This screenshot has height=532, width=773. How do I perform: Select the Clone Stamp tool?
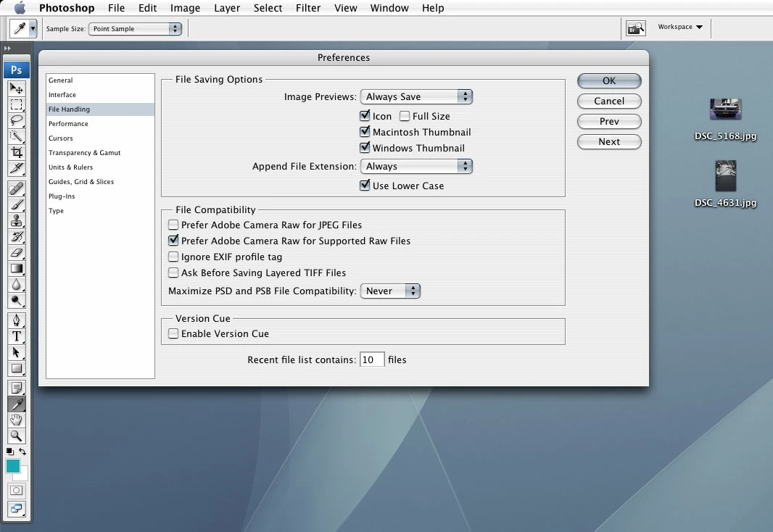(x=16, y=220)
